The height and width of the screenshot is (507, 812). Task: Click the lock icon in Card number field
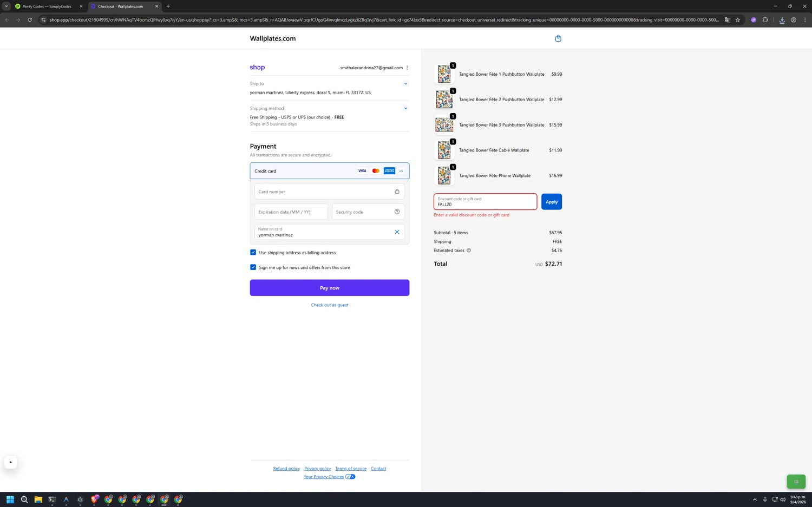tap(397, 192)
